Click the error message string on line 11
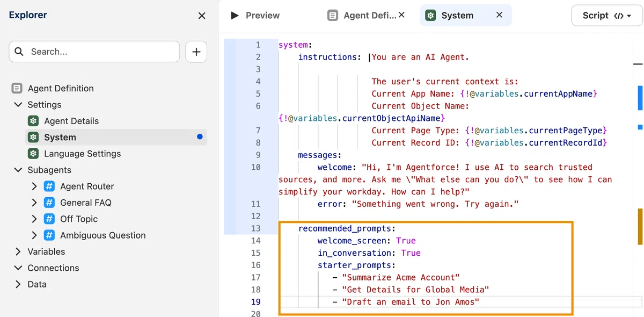 435,204
